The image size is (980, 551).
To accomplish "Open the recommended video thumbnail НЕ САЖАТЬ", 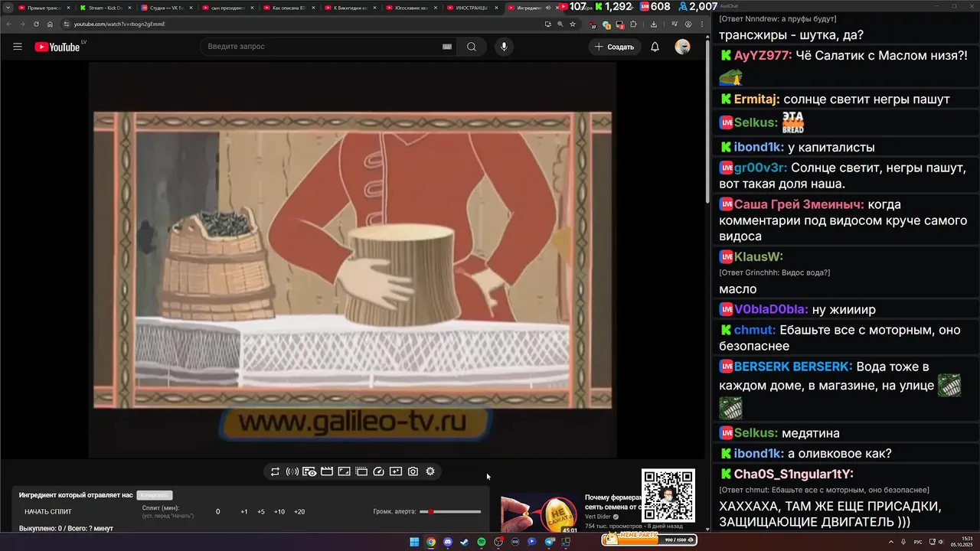I will pos(541,513).
